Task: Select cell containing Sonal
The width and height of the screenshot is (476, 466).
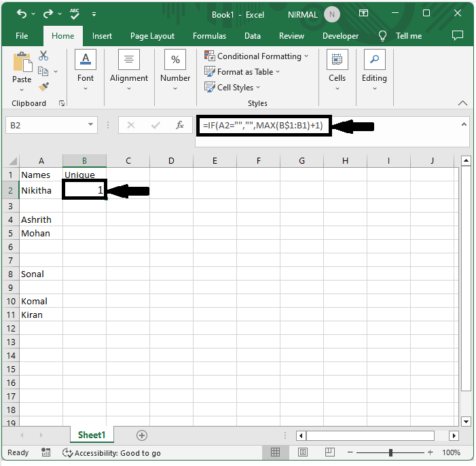Action: click(x=41, y=274)
